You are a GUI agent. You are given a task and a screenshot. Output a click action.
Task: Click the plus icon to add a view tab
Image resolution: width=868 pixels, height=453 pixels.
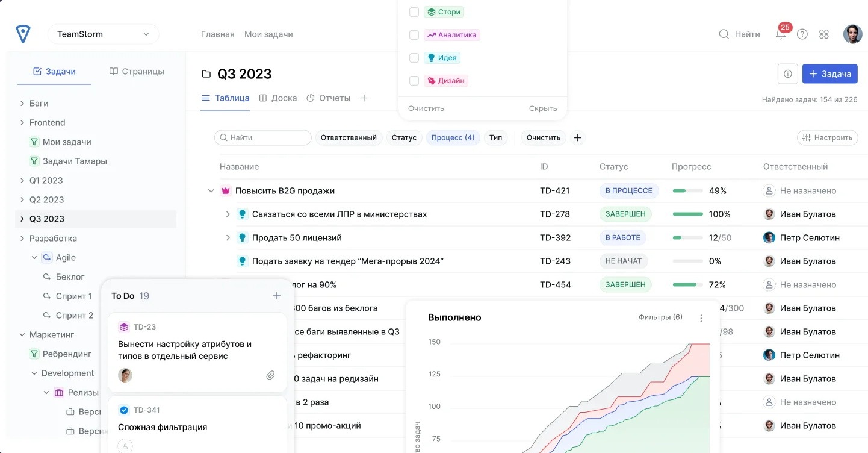click(x=364, y=98)
